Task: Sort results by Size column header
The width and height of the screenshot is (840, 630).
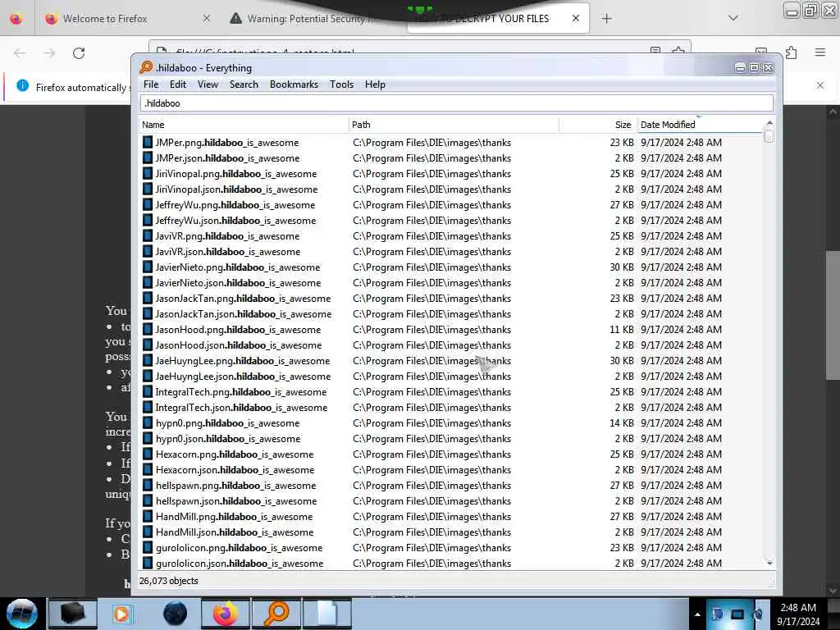Action: point(598,125)
